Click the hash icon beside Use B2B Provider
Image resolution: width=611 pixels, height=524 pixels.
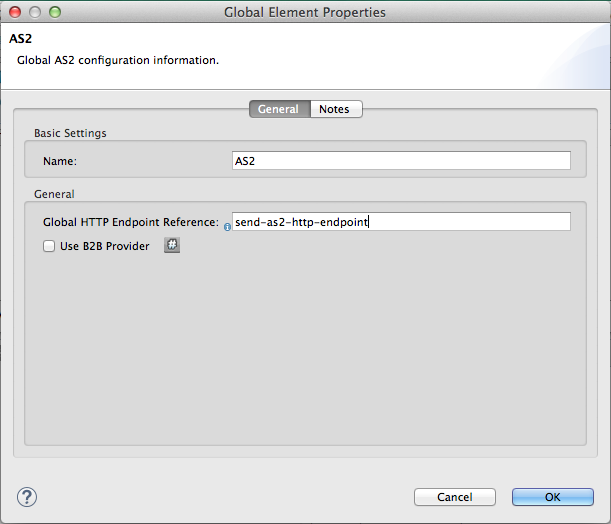point(172,245)
